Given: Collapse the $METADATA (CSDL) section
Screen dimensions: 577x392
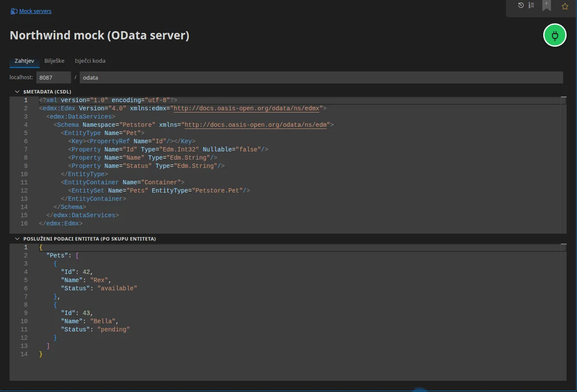Looking at the screenshot, I should [17, 92].
